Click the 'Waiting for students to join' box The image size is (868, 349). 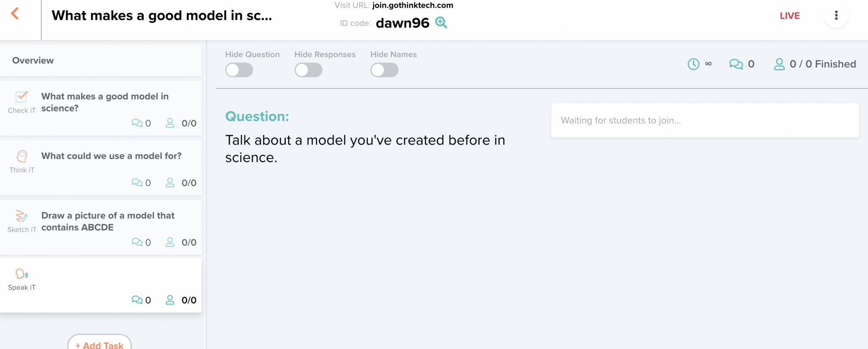pos(704,120)
